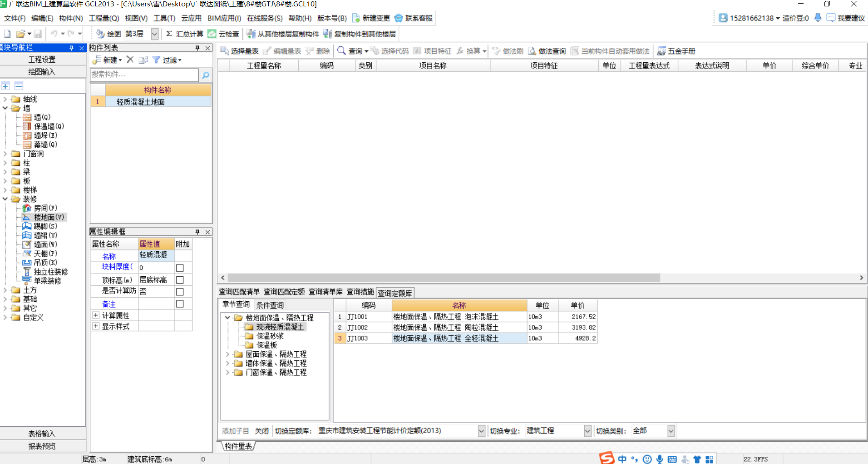This screenshot has height=464, width=868.
Task: Select 保温墙(Q) in the tree
Action: (x=44, y=126)
